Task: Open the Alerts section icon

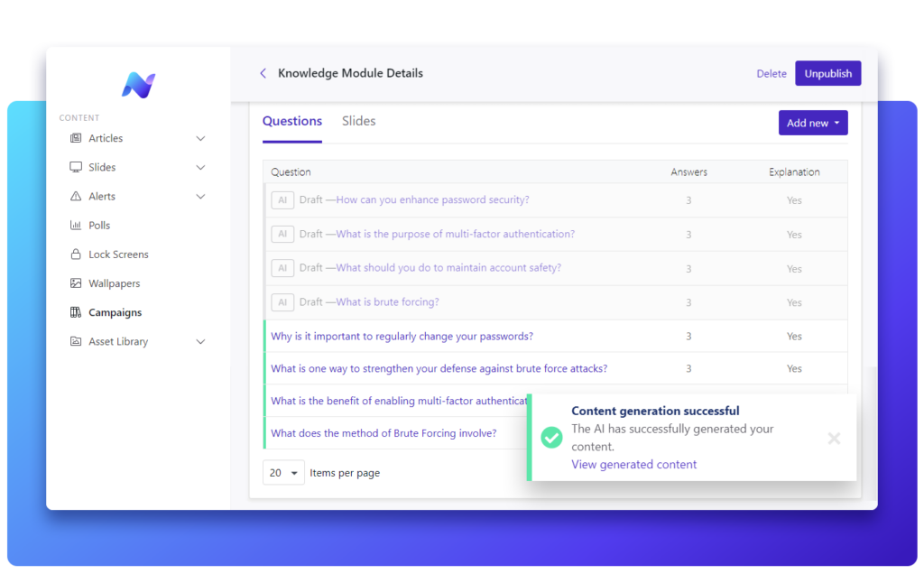Action: click(76, 196)
